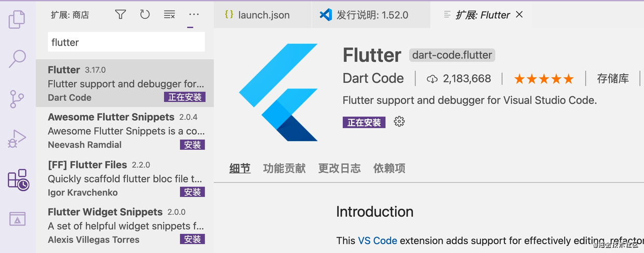This screenshot has width=644, height=253.
Task: Clear extensions search results icon
Action: 169,15
